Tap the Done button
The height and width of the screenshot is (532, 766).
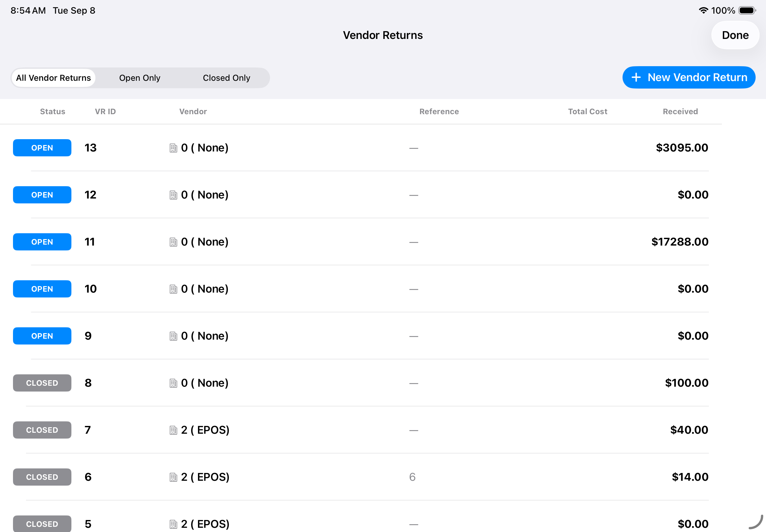(735, 35)
